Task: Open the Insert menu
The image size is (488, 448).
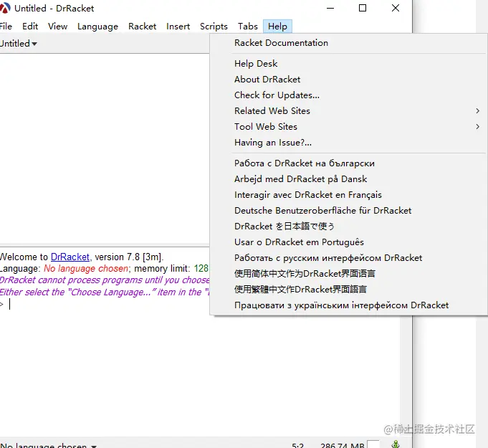Action: [178, 27]
